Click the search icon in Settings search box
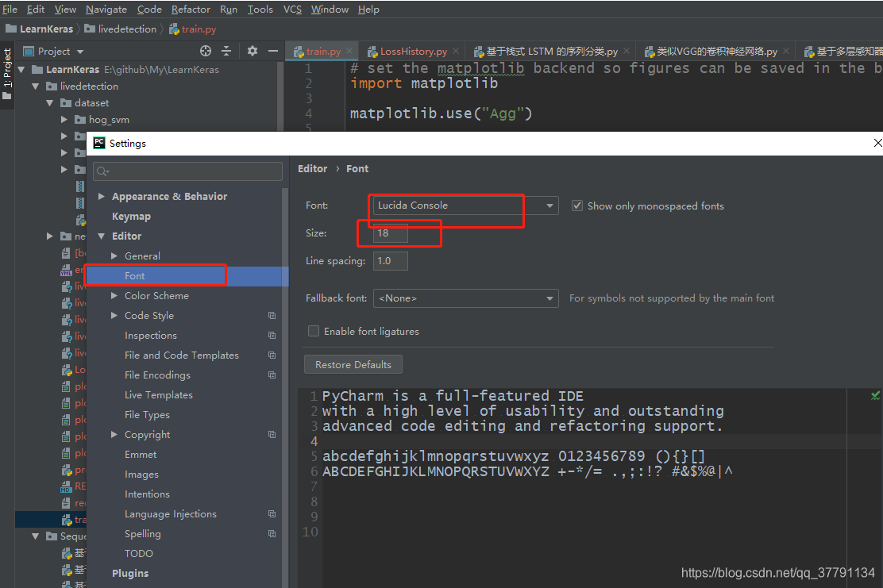 (x=102, y=171)
